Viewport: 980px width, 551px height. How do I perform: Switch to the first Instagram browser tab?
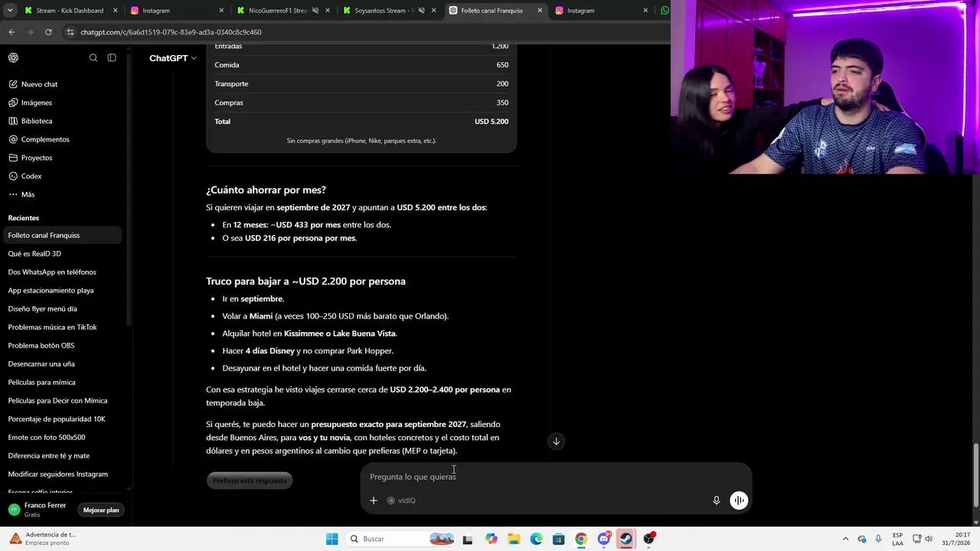[x=176, y=11]
